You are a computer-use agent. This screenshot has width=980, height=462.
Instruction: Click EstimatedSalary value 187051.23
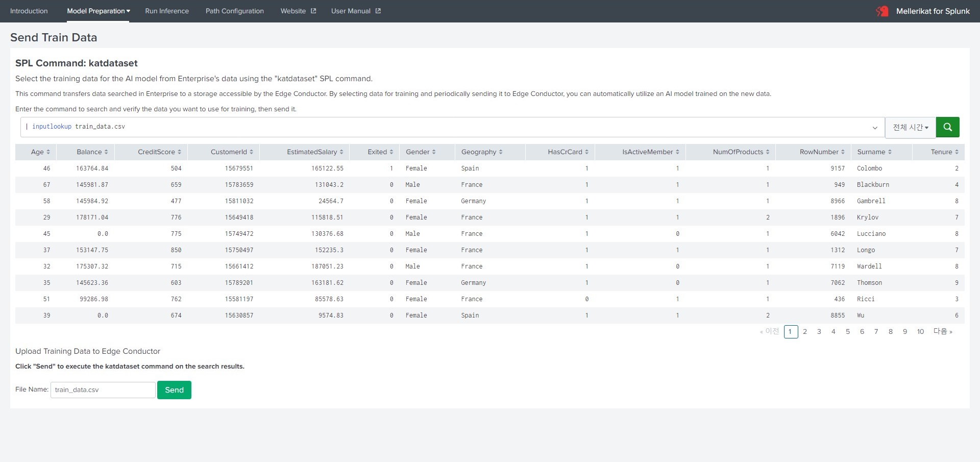pyautogui.click(x=327, y=266)
